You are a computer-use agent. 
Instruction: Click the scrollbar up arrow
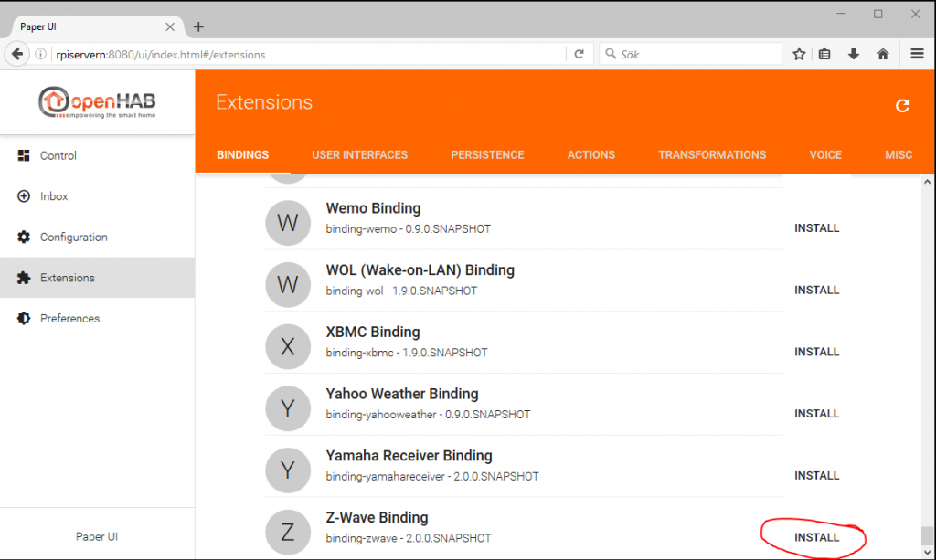pyautogui.click(x=927, y=182)
